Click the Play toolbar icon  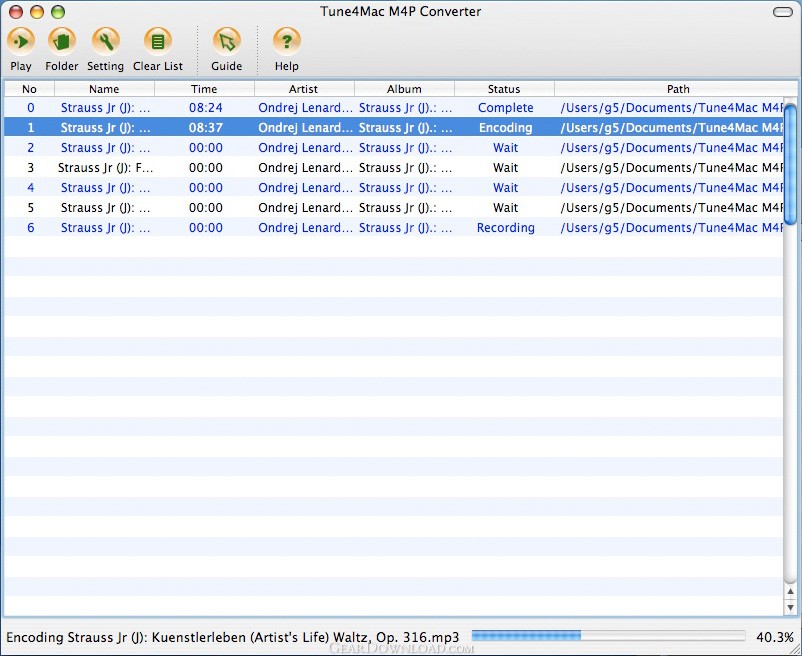tap(21, 41)
